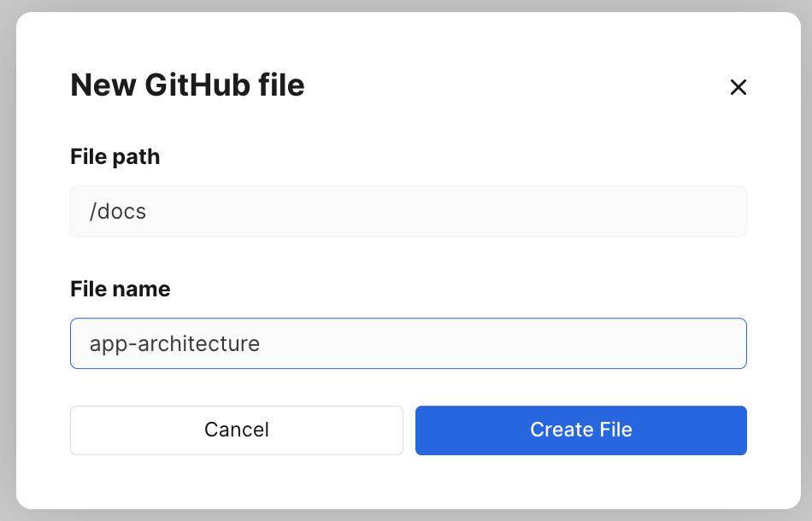Select the field containing /docs
The height and width of the screenshot is (521, 812).
point(408,211)
